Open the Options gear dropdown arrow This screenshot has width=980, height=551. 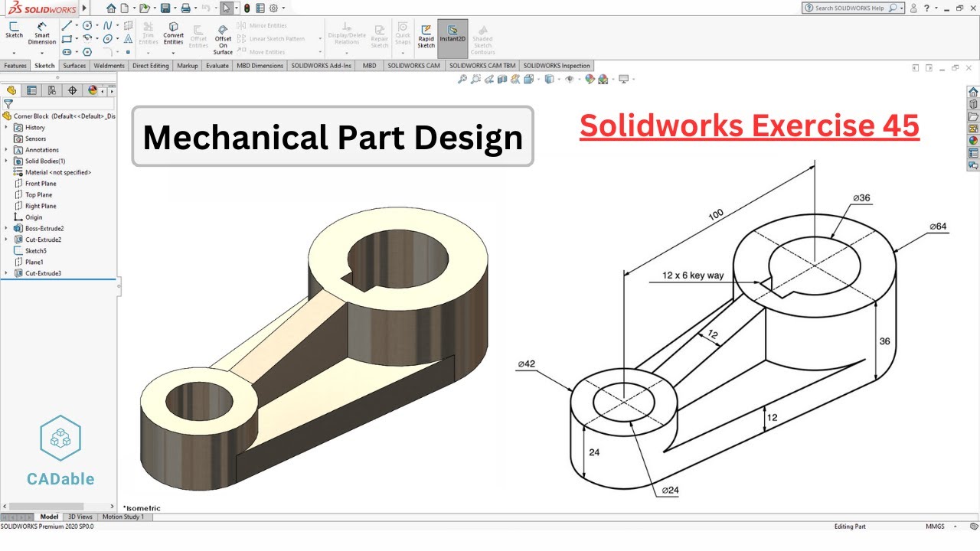pos(283,8)
